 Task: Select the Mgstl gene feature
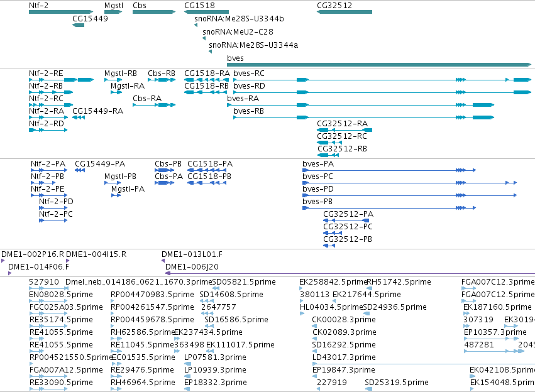point(113,12)
